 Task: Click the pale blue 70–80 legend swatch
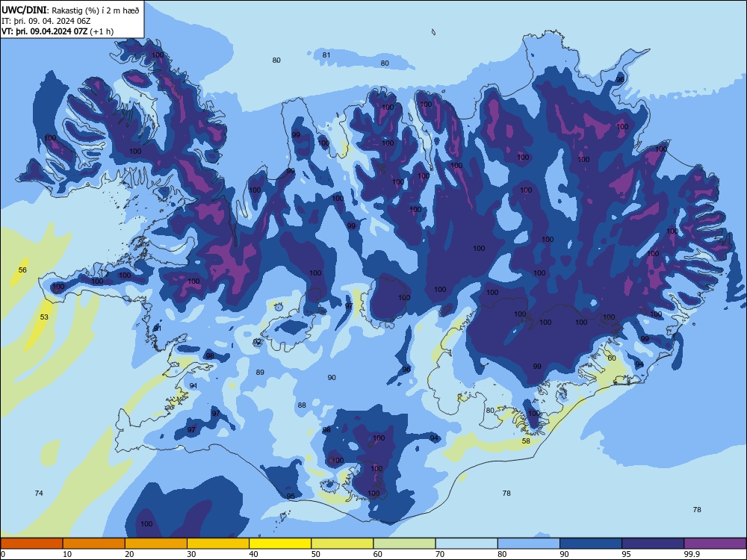coord(466,544)
